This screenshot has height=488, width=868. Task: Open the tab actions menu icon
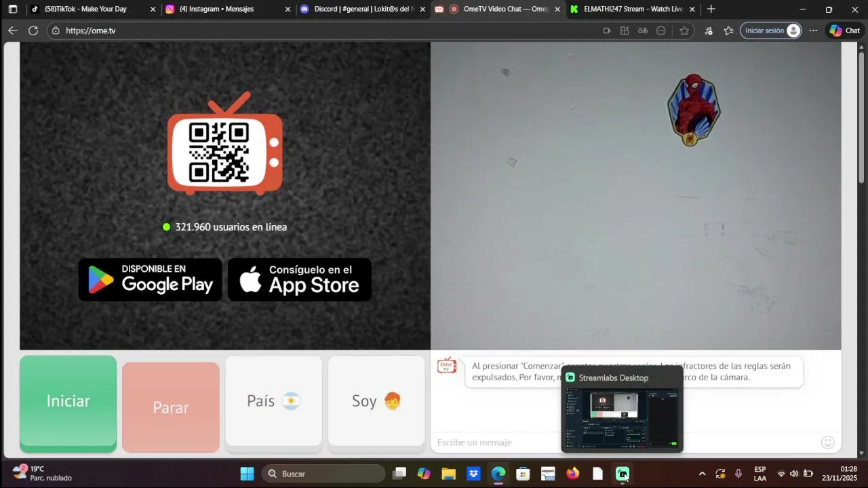[12, 9]
